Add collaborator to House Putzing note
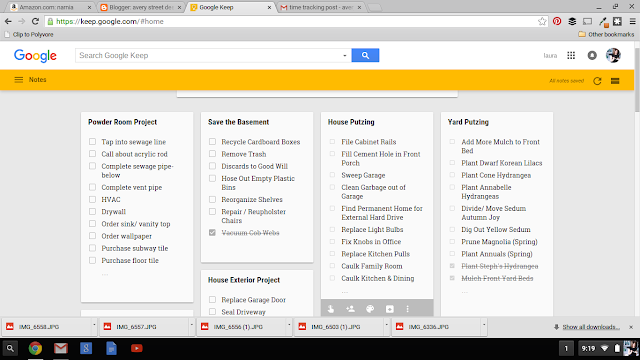 350,309
